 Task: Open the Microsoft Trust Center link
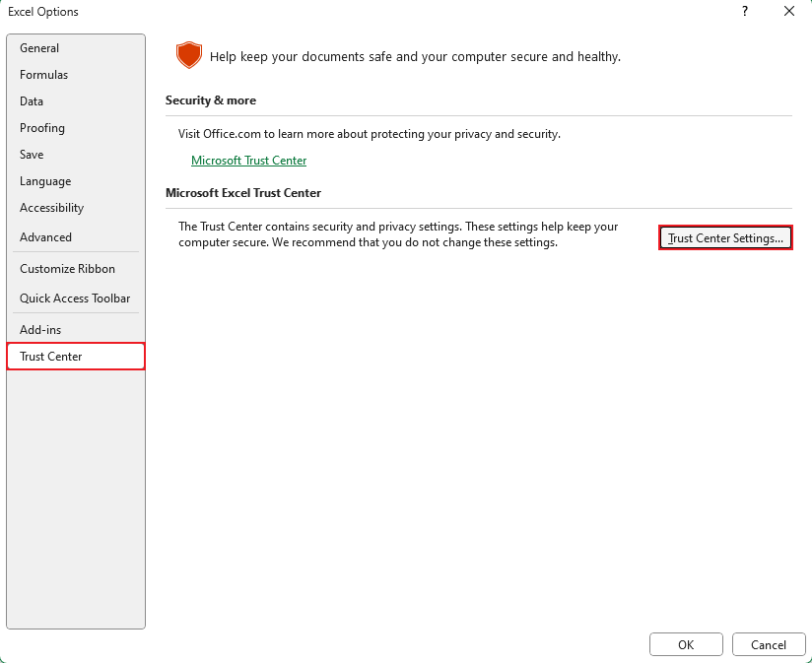pos(248,161)
